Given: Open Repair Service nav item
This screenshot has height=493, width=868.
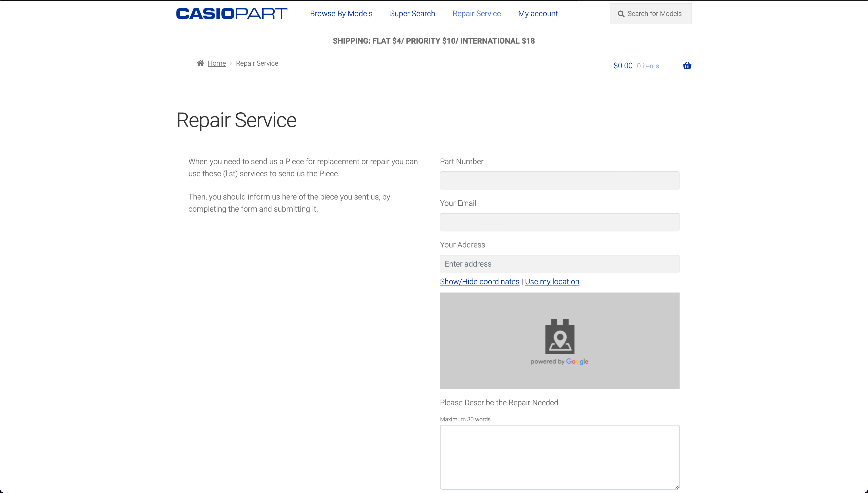Looking at the screenshot, I should [476, 14].
